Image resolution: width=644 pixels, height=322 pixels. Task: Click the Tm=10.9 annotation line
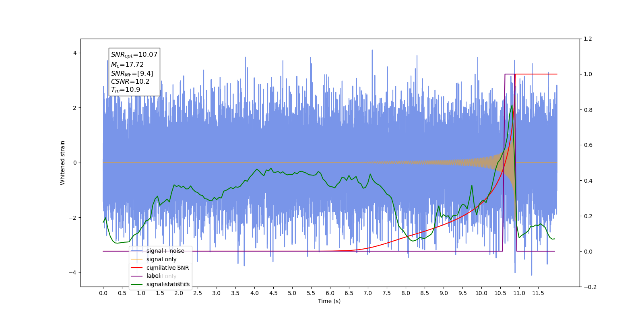pyautogui.click(x=126, y=90)
